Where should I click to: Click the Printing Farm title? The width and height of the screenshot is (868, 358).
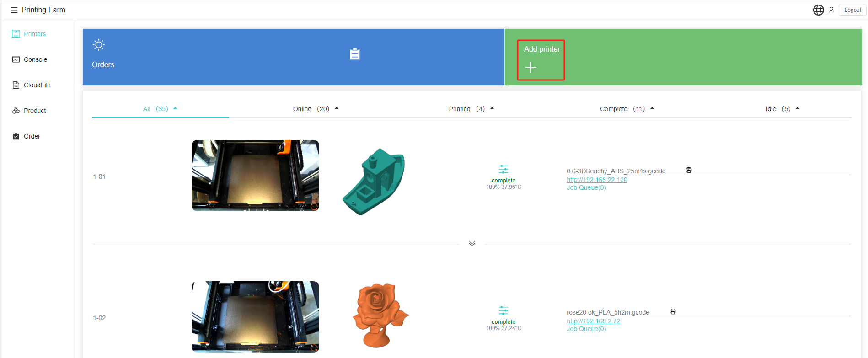(x=43, y=10)
